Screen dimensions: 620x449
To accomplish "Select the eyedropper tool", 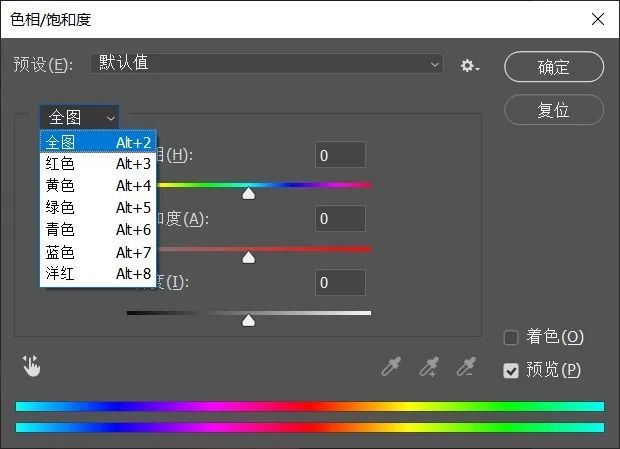I will tap(391, 367).
